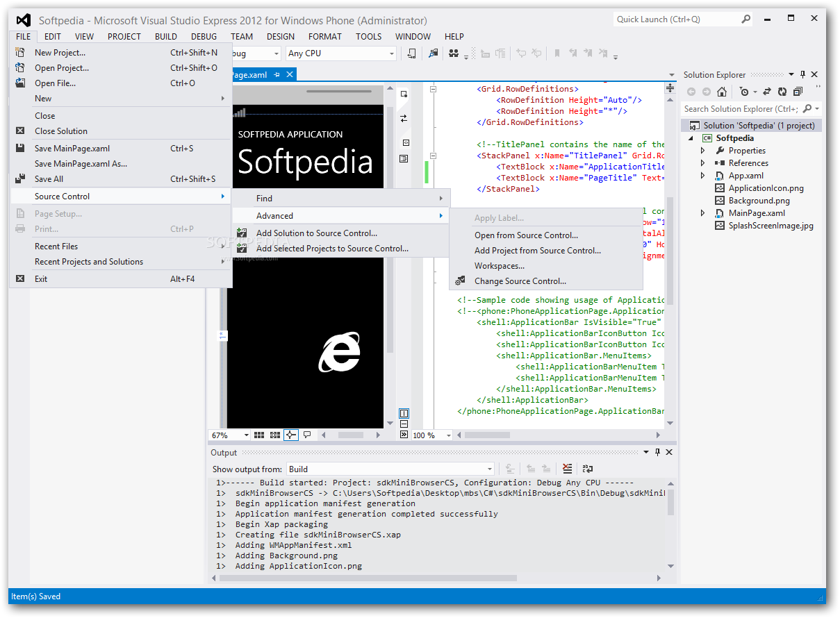Click the Solution Explorer Home icon

pyautogui.click(x=723, y=92)
